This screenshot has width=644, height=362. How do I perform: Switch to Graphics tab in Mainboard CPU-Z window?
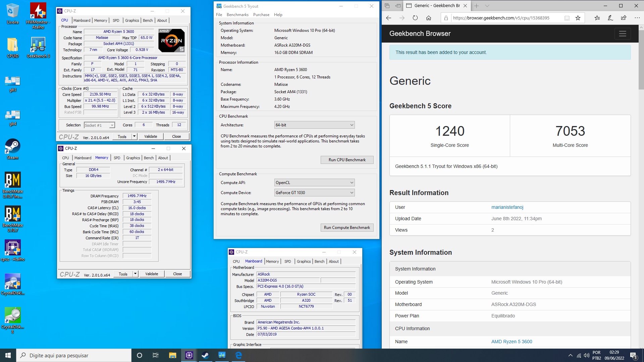pyautogui.click(x=304, y=261)
